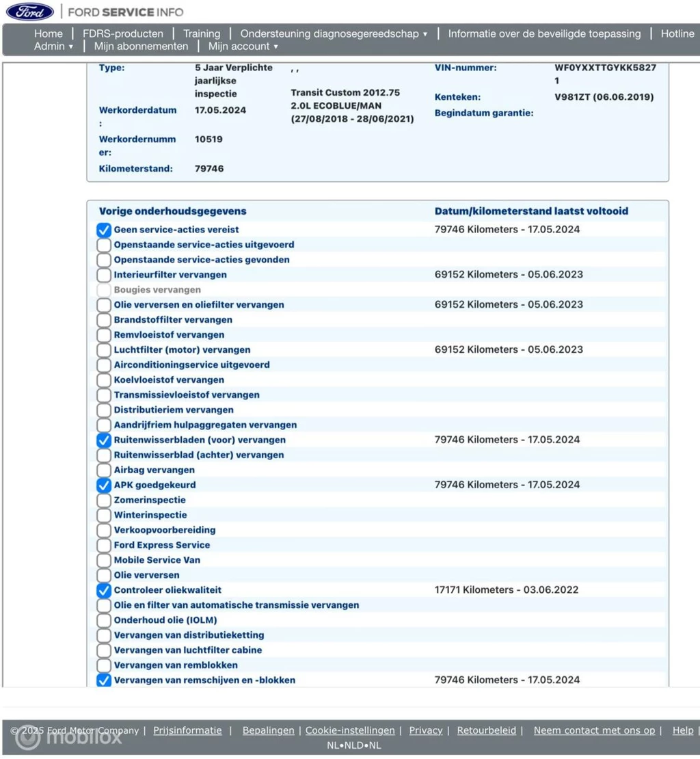The width and height of the screenshot is (700, 759).
Task: Check the Winterinspectie box
Action: click(x=103, y=515)
